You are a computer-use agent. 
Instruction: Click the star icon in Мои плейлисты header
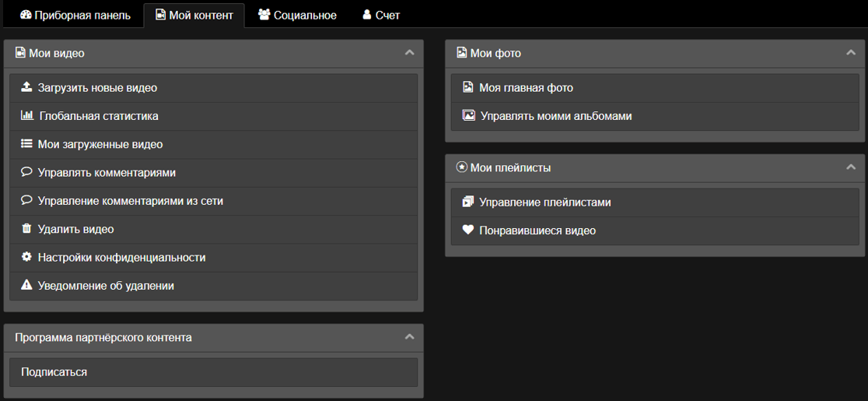coord(462,167)
